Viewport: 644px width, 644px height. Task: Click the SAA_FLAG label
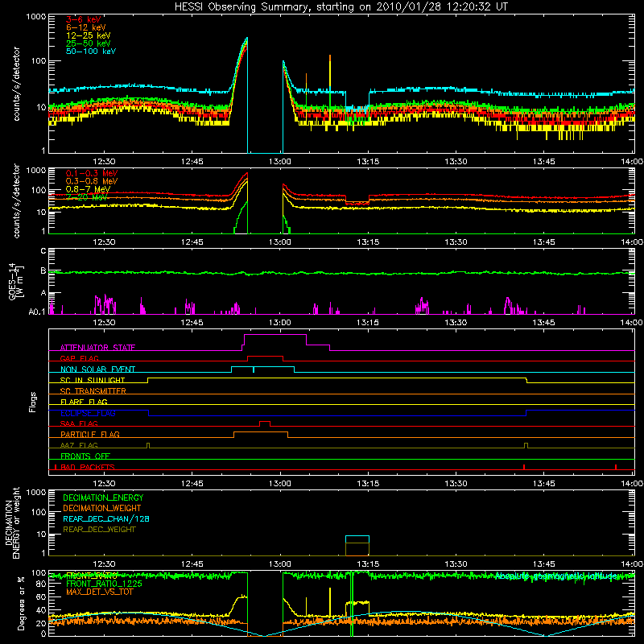pyautogui.click(x=79, y=423)
